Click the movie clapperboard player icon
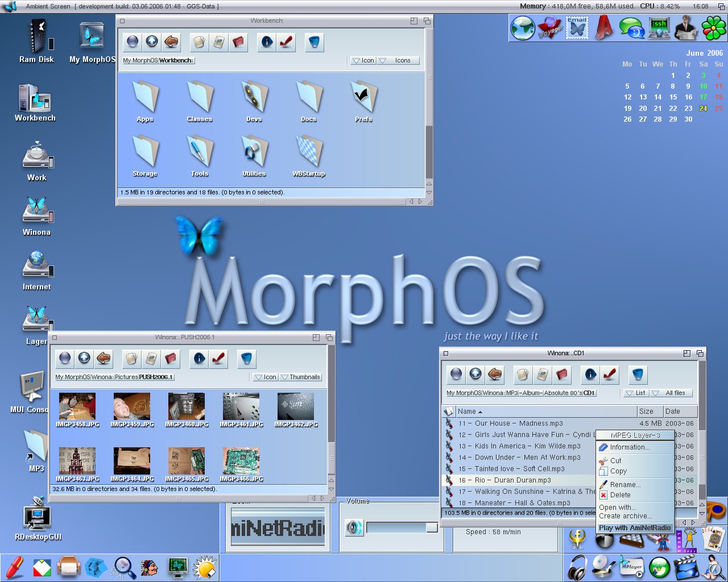Image resolution: width=728 pixels, height=582 pixels. coord(687,567)
